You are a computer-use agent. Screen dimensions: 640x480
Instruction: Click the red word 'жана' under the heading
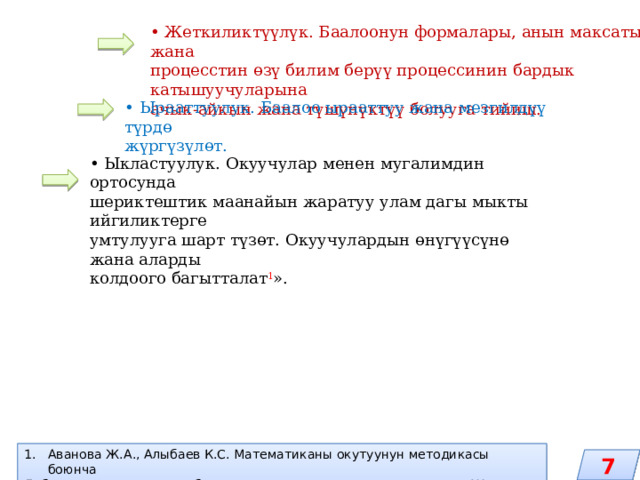tap(172, 52)
